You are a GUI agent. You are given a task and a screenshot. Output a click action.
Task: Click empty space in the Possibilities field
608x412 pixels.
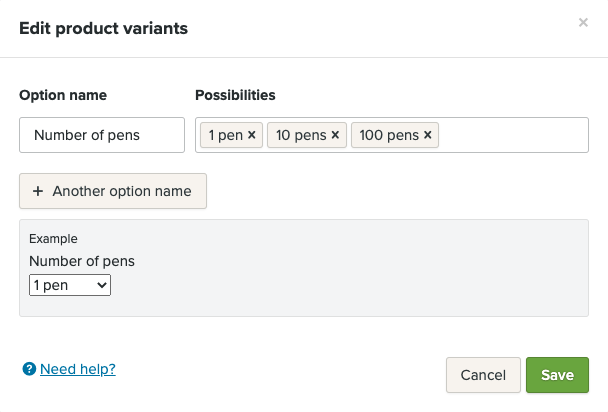pyautogui.click(x=510, y=135)
